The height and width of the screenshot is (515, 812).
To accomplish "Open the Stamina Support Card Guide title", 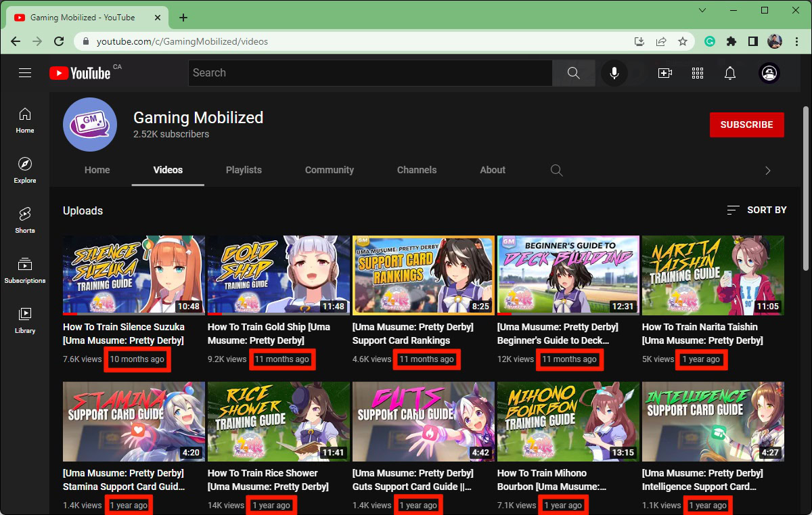I will [x=124, y=480].
